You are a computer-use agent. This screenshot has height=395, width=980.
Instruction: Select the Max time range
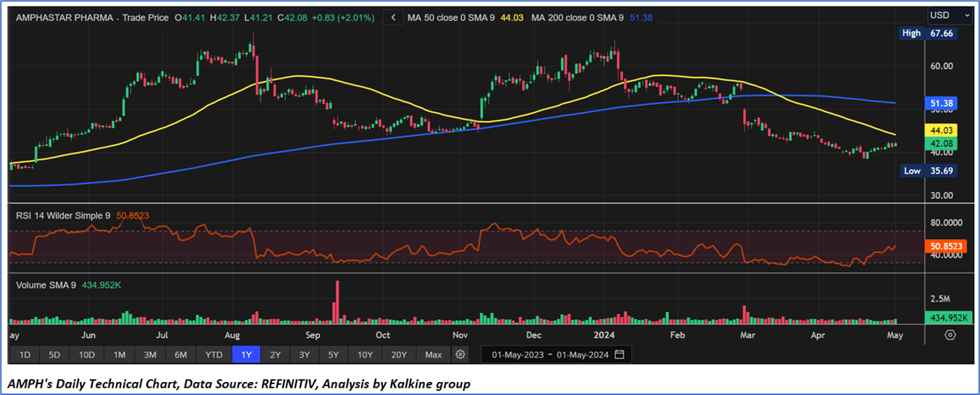coord(434,354)
